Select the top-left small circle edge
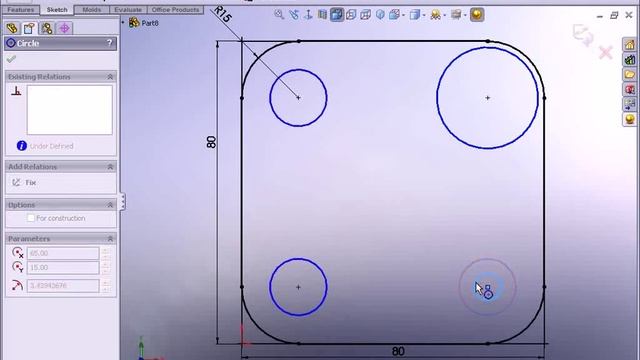 (270, 98)
